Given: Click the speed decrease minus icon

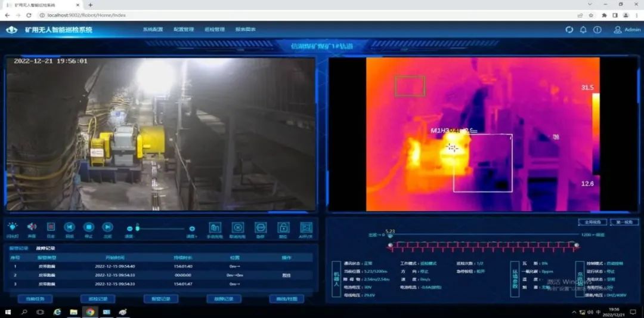Looking at the screenshot, I should 130,229.
